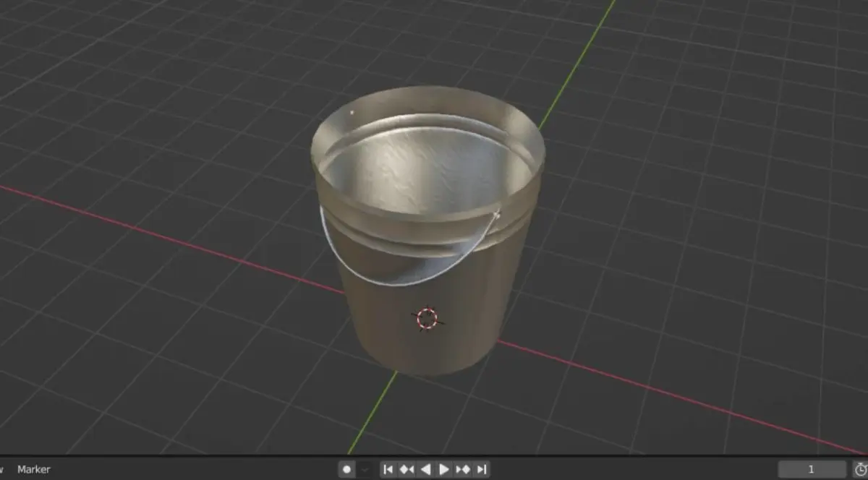The height and width of the screenshot is (480, 868).
Task: Open the auto keyframing options dropdown
Action: (x=365, y=469)
